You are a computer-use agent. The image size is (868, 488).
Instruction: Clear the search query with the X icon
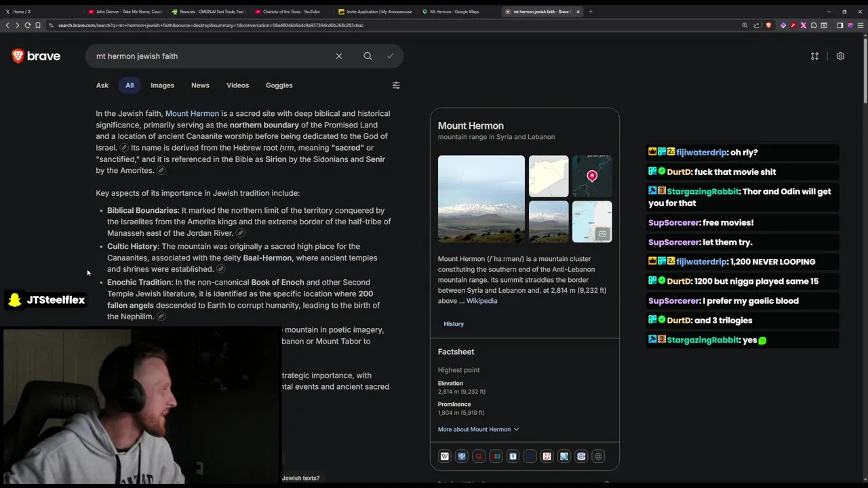(339, 56)
